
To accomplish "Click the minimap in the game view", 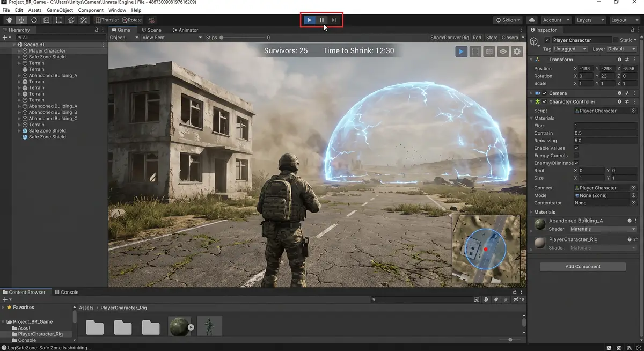I will click(x=486, y=249).
